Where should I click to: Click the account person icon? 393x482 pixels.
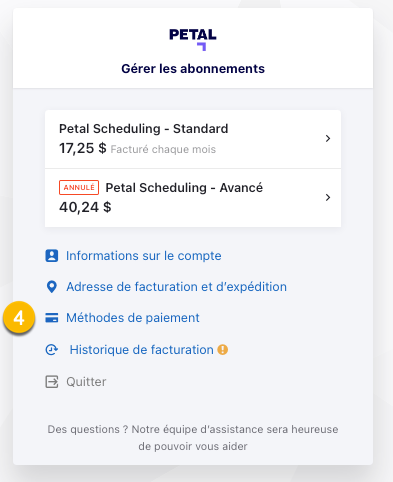[52, 256]
